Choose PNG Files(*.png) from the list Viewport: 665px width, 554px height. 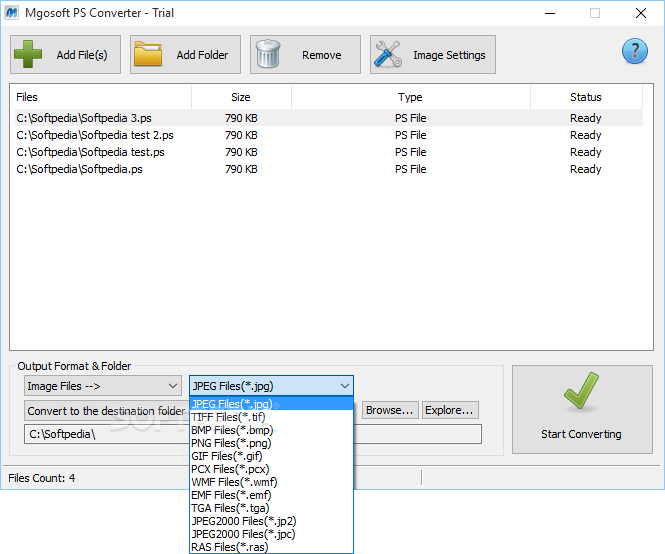point(271,443)
